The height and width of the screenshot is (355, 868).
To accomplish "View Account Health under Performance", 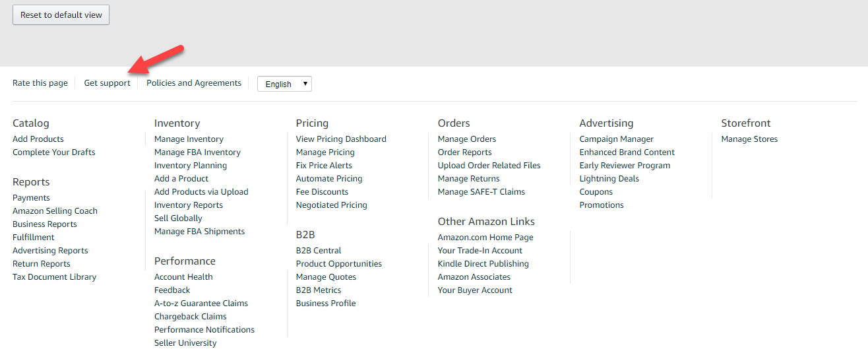I will pyautogui.click(x=183, y=277).
